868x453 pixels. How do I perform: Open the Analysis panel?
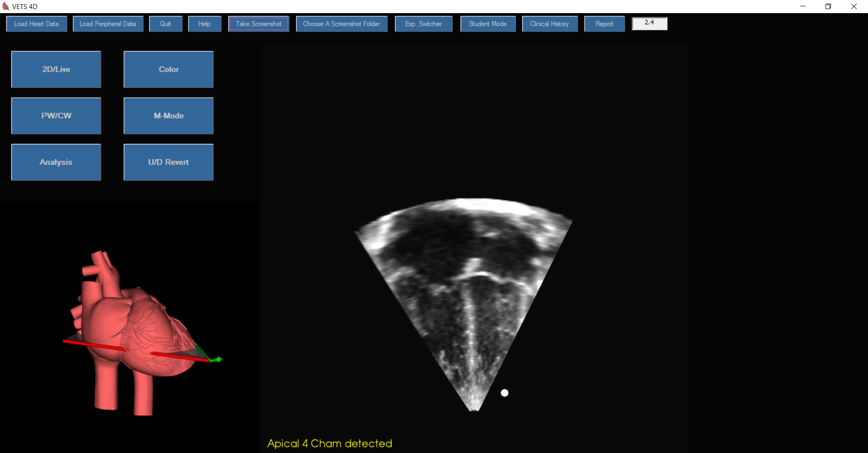pos(56,162)
